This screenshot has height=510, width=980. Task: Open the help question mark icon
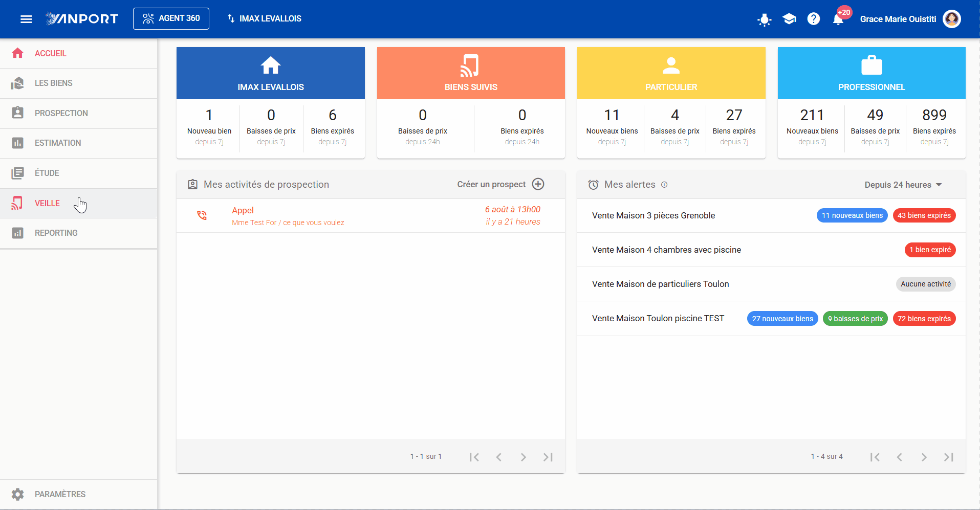tap(814, 19)
